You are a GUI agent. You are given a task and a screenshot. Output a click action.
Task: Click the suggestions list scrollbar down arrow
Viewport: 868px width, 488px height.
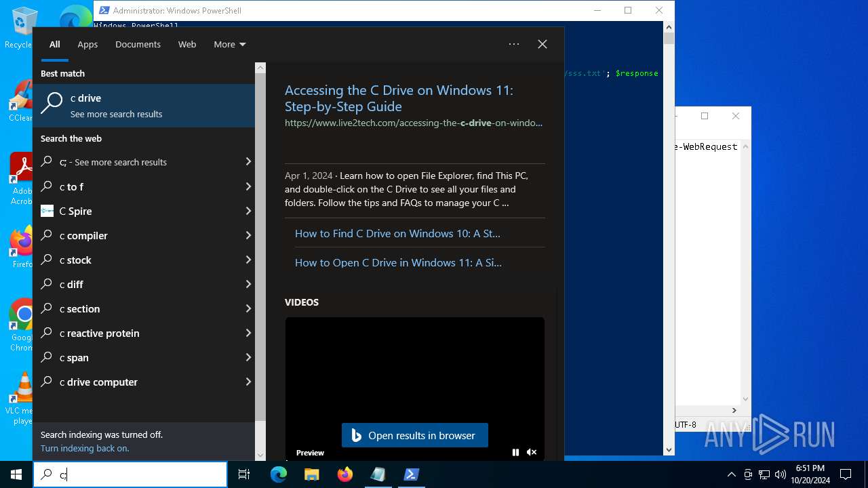pos(260,455)
